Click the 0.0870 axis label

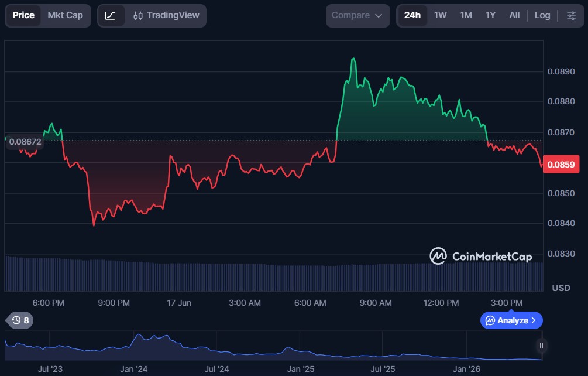[561, 132]
